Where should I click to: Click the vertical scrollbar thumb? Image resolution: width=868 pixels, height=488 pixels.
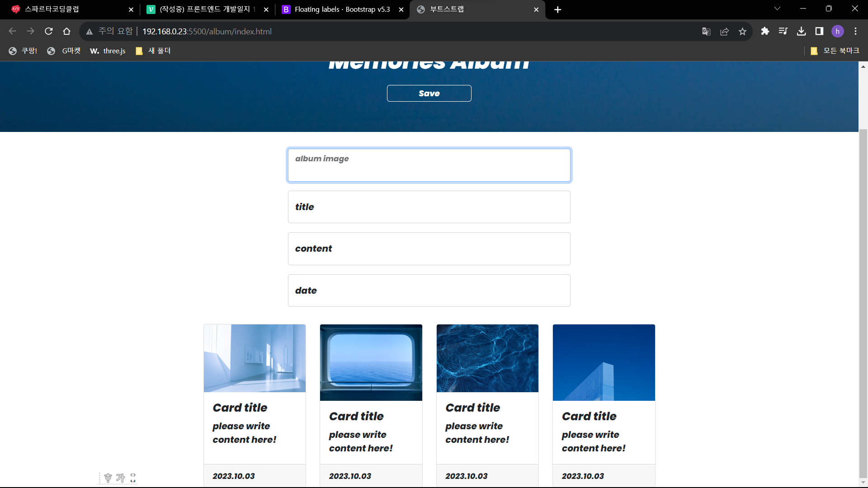(863, 303)
